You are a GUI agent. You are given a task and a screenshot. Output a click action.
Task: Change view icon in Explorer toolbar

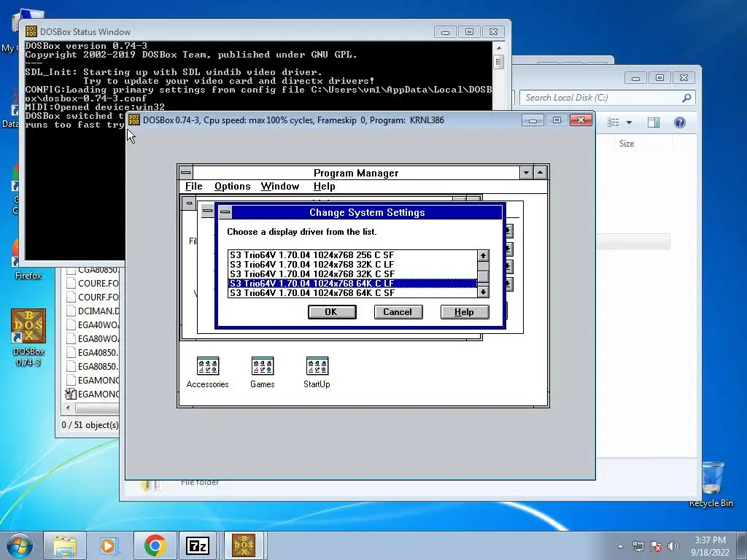pos(614,122)
